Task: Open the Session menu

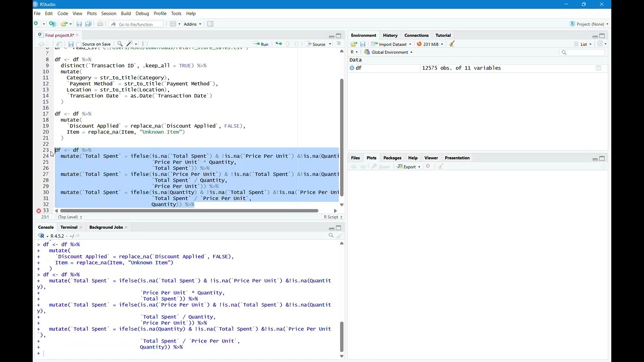Action: click(x=109, y=14)
